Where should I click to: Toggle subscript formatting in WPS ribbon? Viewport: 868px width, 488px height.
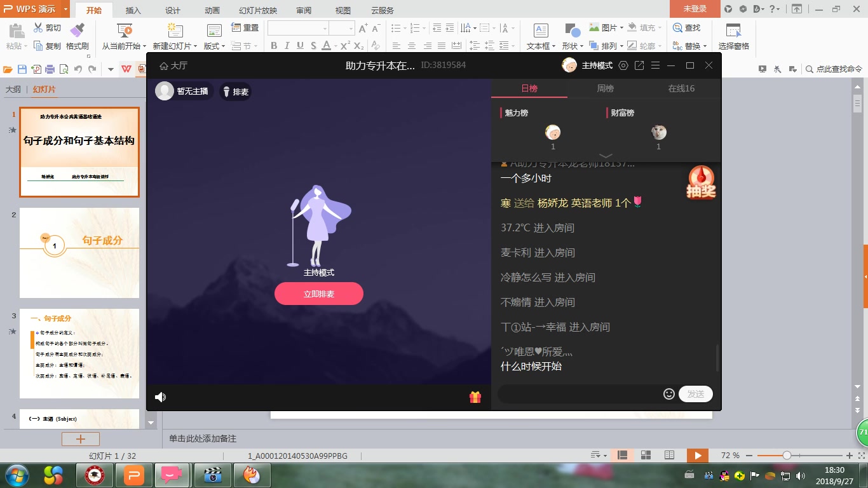(x=359, y=46)
